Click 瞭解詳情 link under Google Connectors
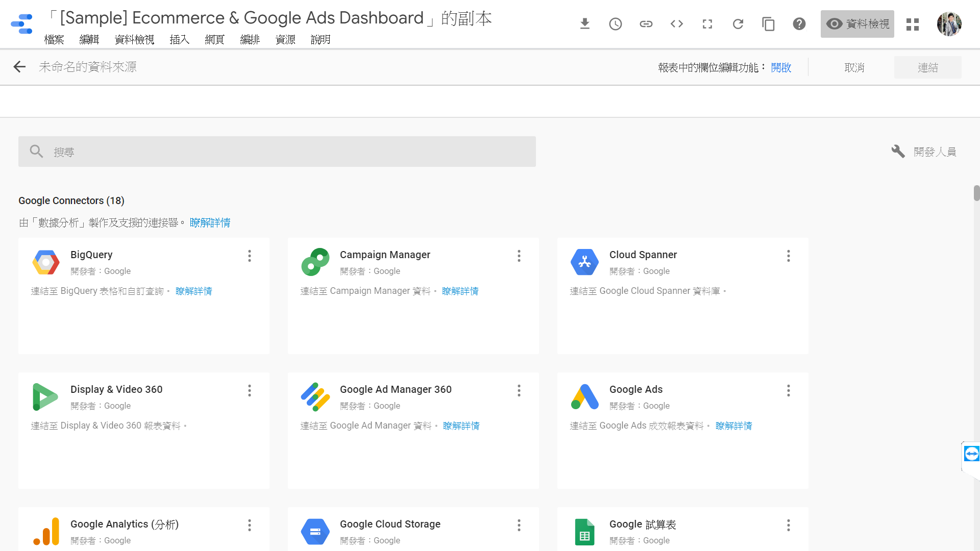980x551 pixels. point(210,222)
